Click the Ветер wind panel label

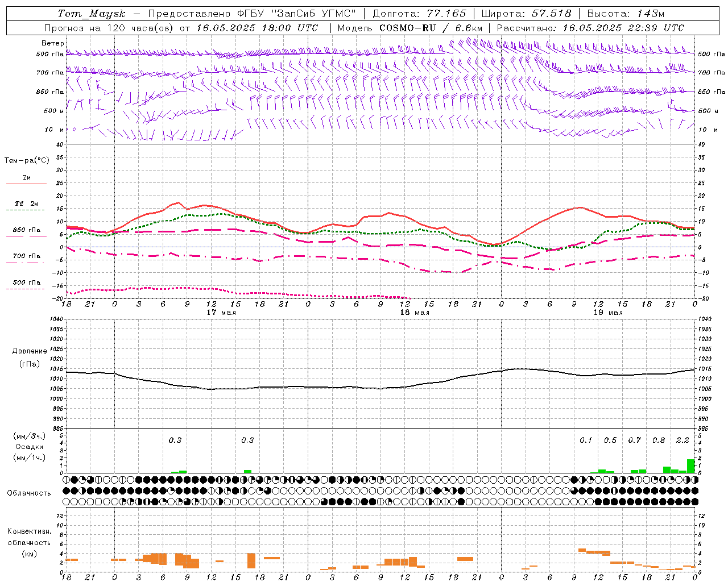coord(53,43)
